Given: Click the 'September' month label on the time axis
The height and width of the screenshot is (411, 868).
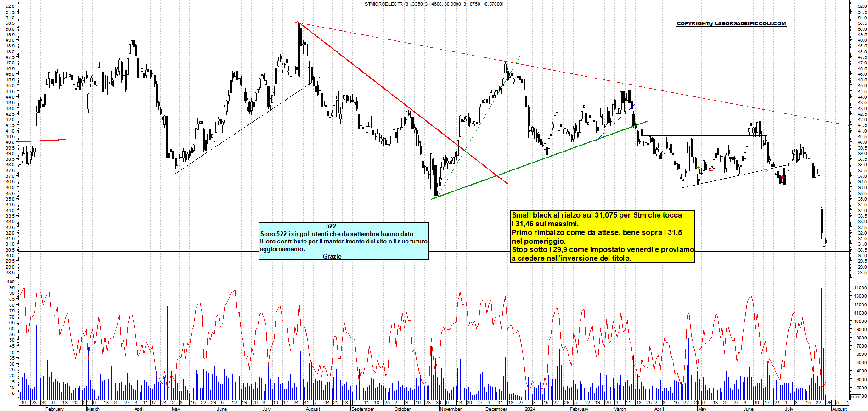Looking at the screenshot, I should click(362, 409).
